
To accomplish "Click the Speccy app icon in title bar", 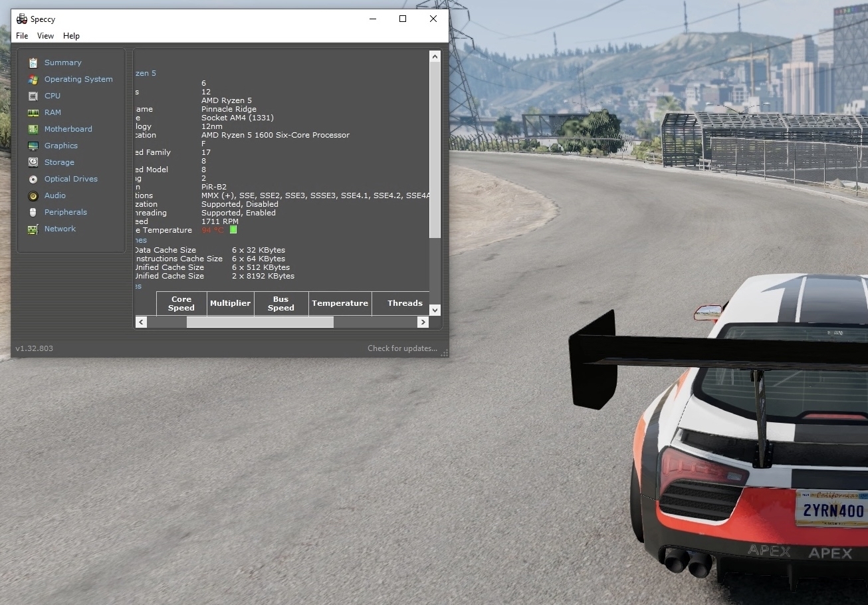I will (22, 19).
